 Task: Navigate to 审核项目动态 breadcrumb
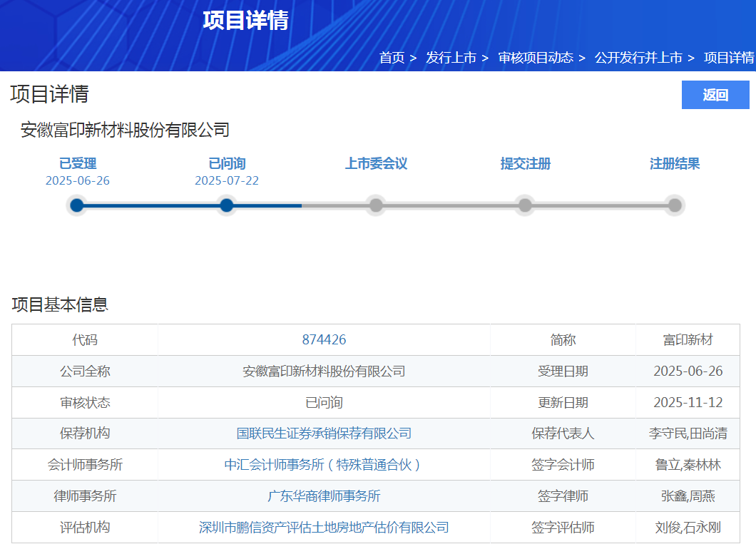point(536,58)
